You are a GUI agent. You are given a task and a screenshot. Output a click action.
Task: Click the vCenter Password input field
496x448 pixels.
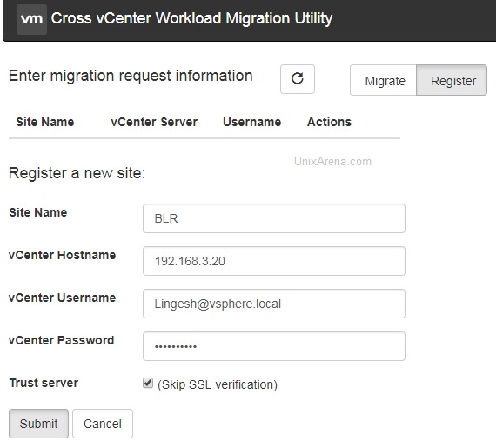274,346
